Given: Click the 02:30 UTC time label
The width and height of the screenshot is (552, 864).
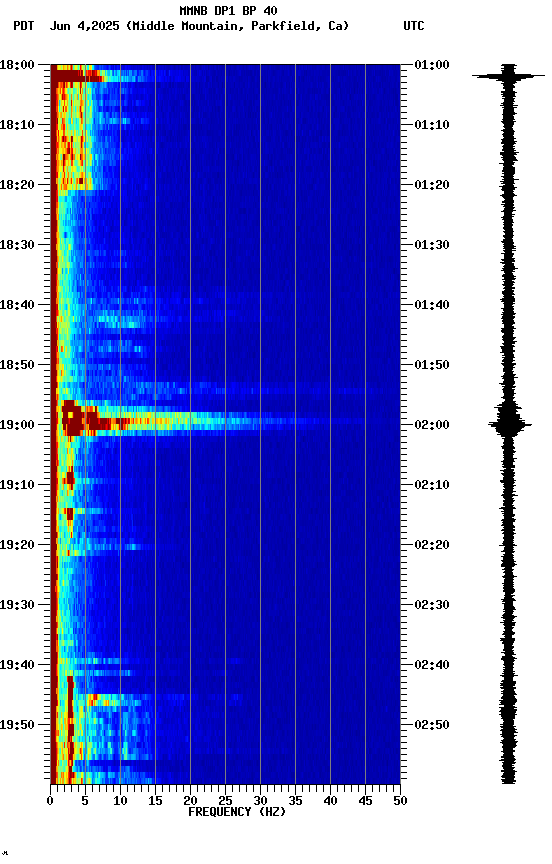Looking at the screenshot, I should pos(432,606).
